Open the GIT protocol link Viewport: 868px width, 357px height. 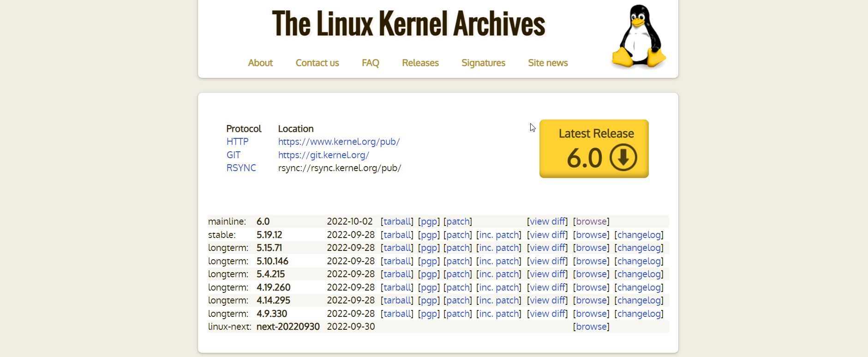click(233, 155)
